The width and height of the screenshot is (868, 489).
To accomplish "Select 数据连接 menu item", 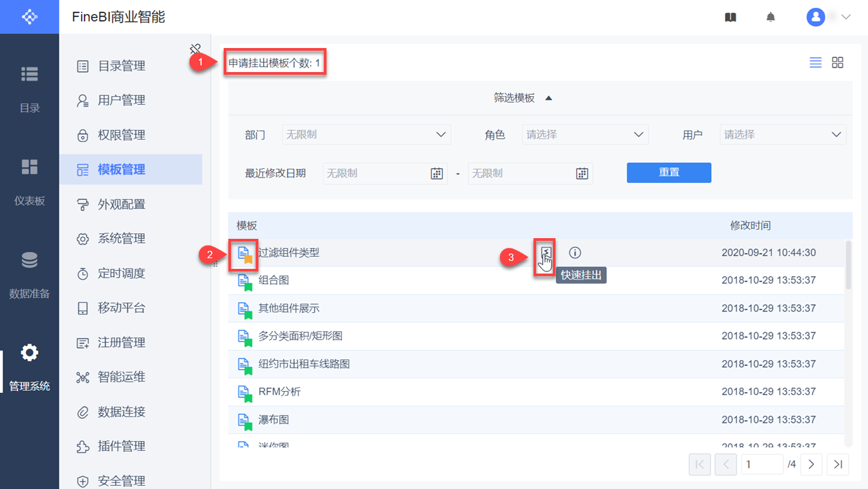I will tap(131, 412).
